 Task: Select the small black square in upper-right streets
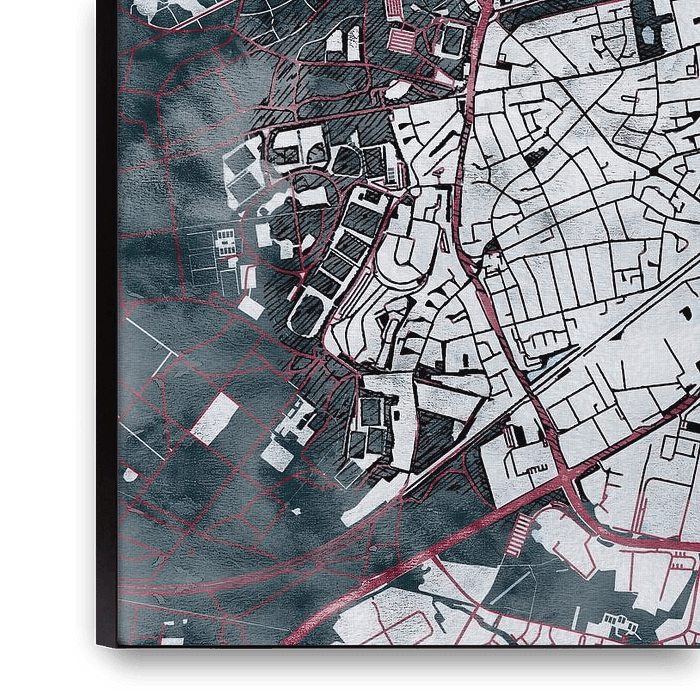point(537,157)
